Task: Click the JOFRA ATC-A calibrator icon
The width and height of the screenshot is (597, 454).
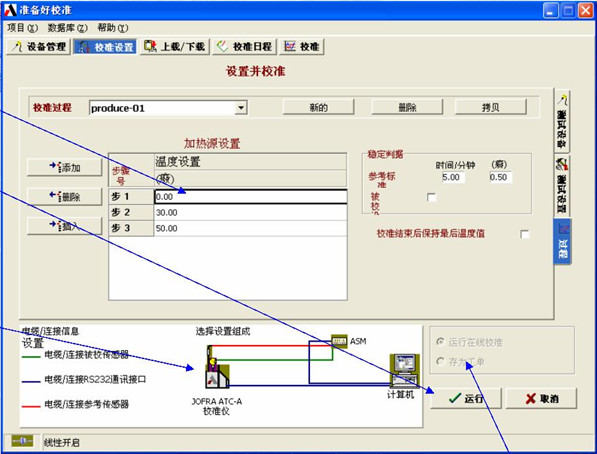Action: [x=217, y=367]
